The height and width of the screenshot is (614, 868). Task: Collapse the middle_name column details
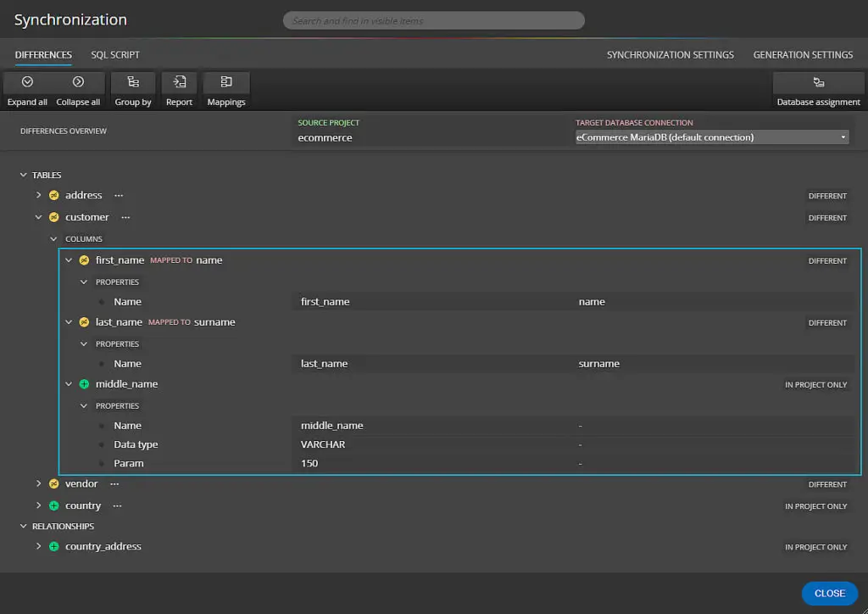tap(69, 384)
